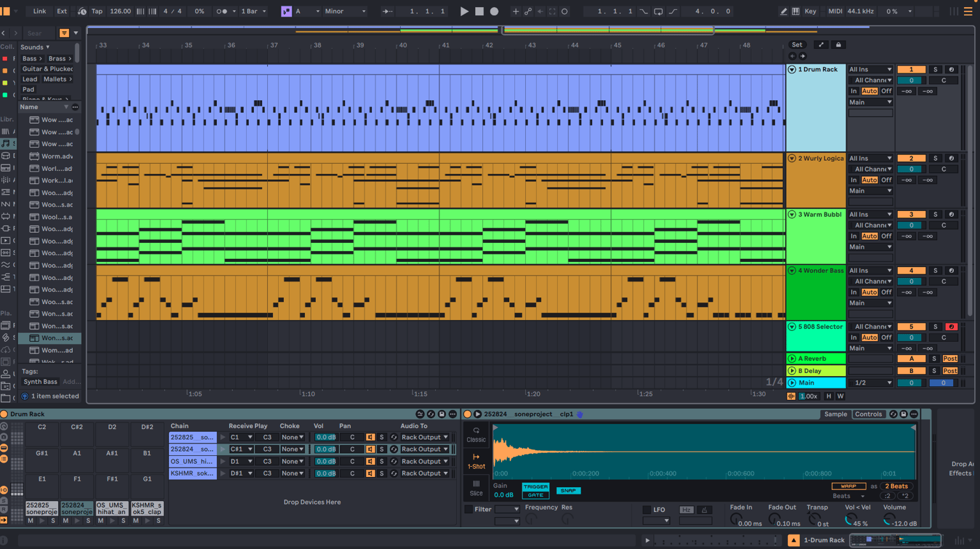Viewport: 980px width, 549px height.
Task: Click the Simpler save preset disk icon
Action: tap(903, 414)
